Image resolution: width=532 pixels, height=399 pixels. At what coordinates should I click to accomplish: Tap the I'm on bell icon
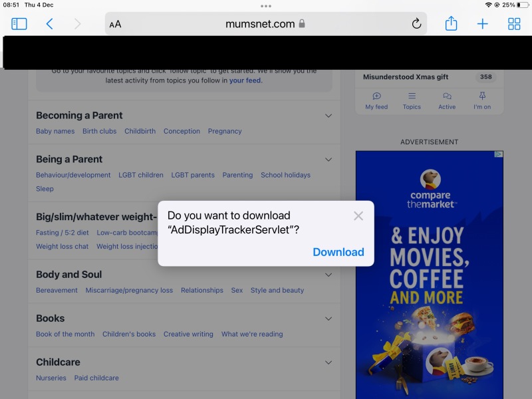(482, 100)
